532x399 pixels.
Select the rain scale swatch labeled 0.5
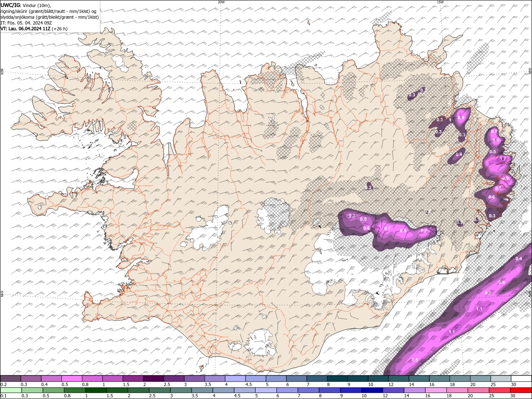point(54,390)
